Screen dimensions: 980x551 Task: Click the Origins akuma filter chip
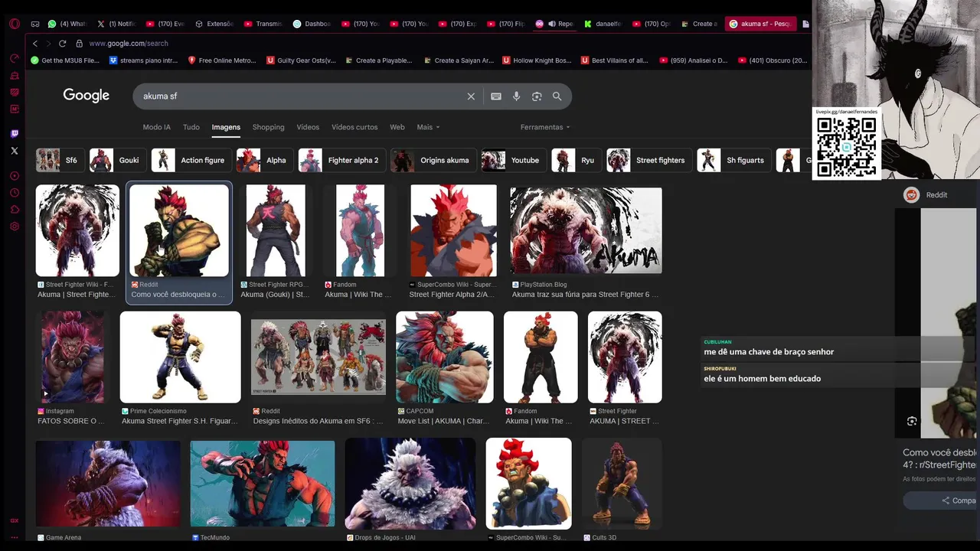tap(433, 160)
